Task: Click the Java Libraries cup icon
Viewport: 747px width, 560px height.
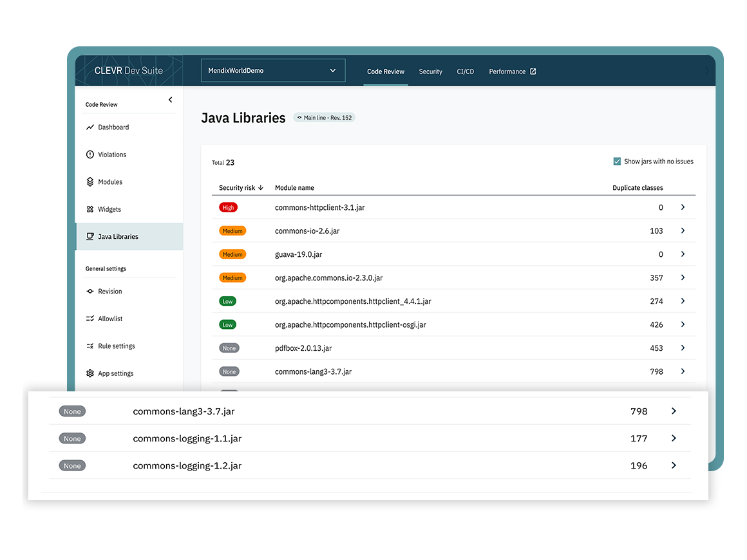Action: point(90,237)
